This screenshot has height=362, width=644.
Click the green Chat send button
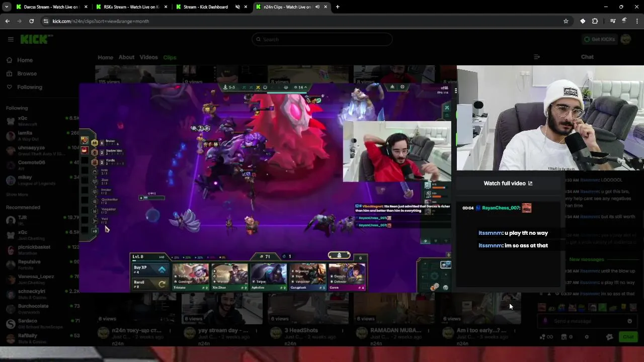point(628,337)
